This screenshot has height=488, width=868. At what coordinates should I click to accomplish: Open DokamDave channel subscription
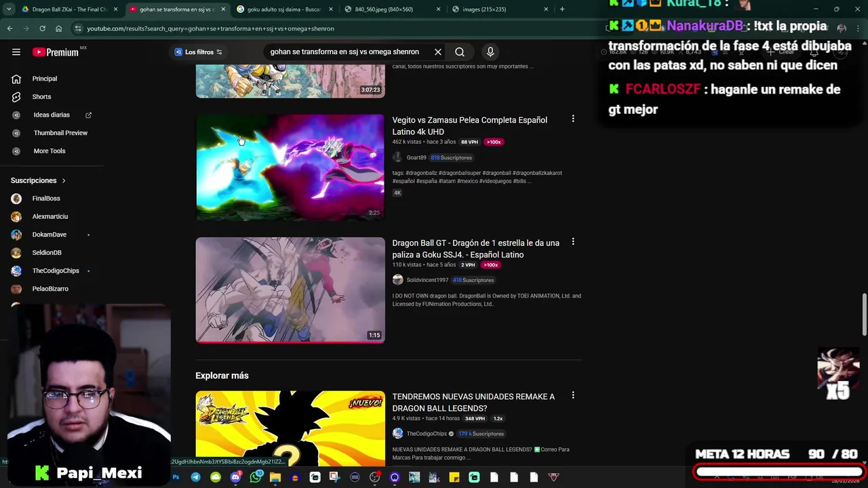pyautogui.click(x=50, y=235)
